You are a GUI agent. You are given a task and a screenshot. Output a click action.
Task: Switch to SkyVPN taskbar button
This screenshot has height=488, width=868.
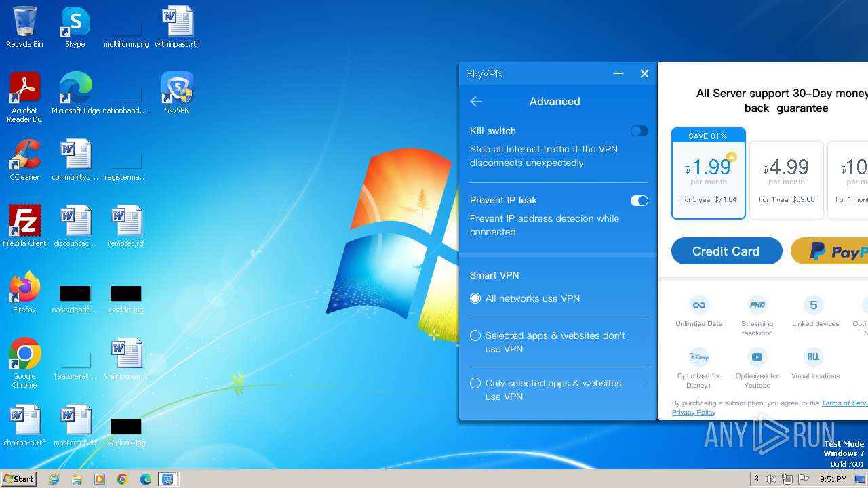coord(167,479)
